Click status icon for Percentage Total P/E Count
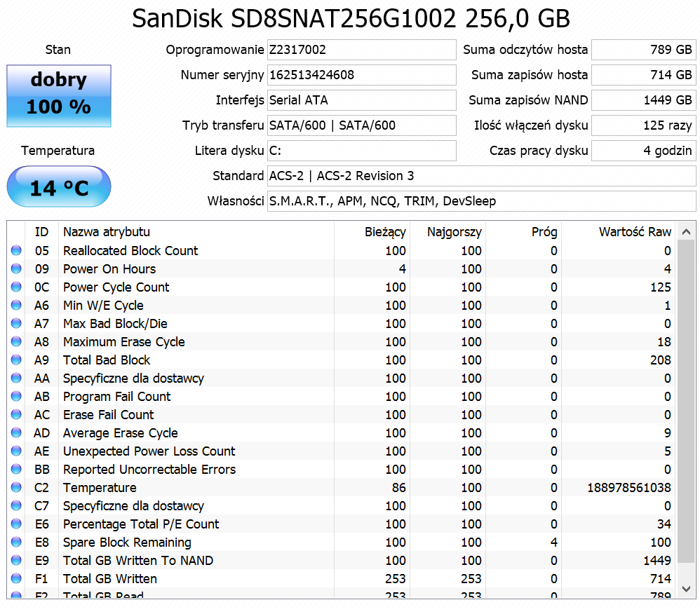Screen dimensions: 700x607 16,524
